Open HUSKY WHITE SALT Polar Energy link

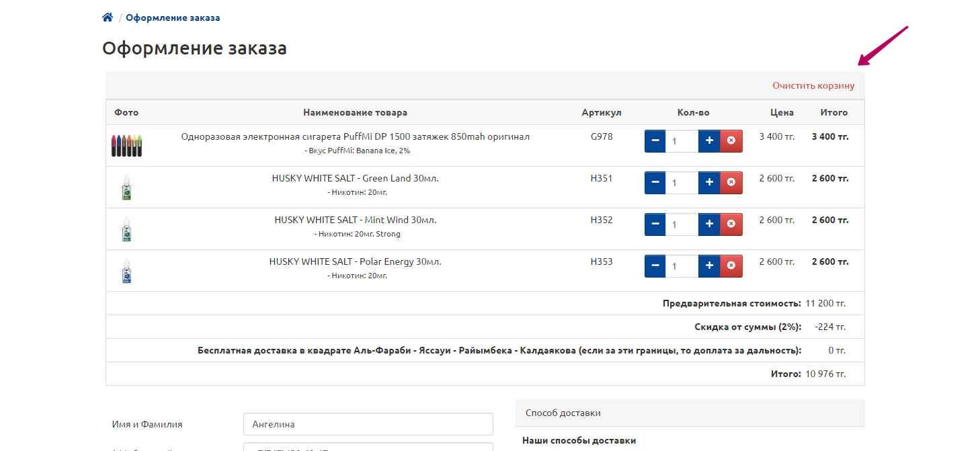coord(355,261)
